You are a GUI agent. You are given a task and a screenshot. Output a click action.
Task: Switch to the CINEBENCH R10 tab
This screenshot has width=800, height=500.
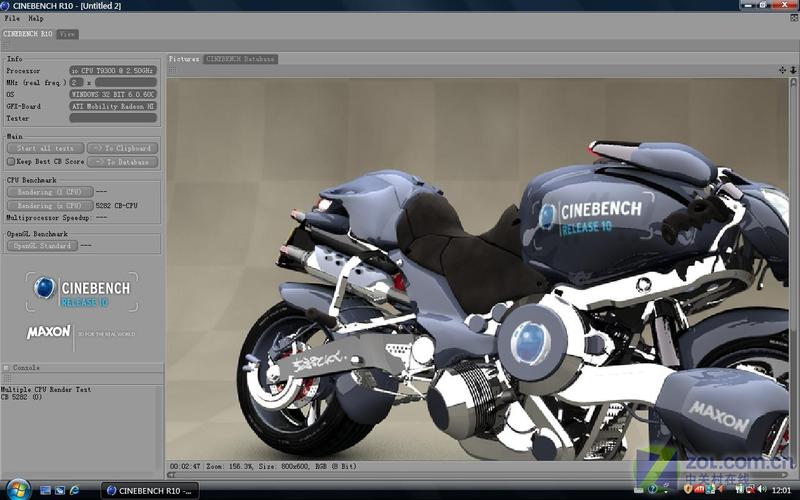[x=28, y=34]
